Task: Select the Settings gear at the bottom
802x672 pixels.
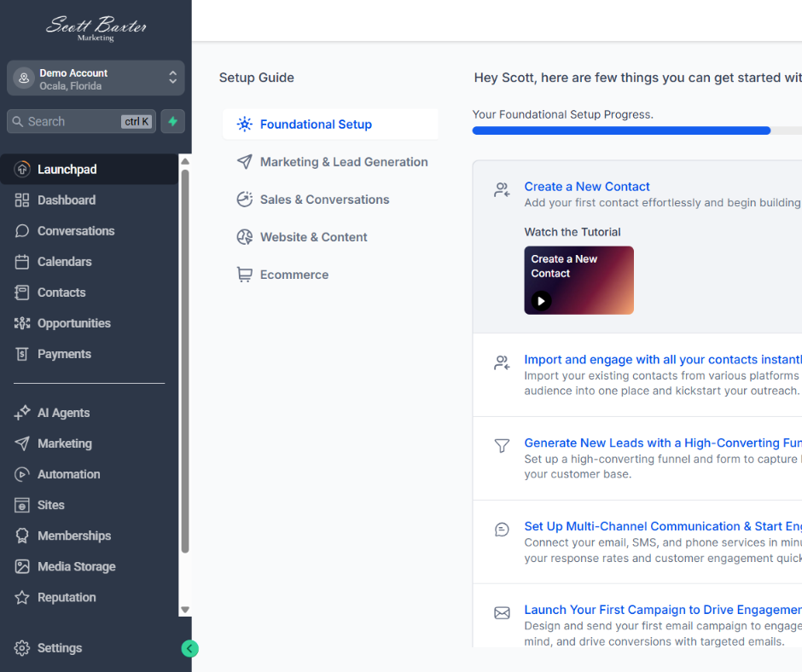Action: click(23, 648)
